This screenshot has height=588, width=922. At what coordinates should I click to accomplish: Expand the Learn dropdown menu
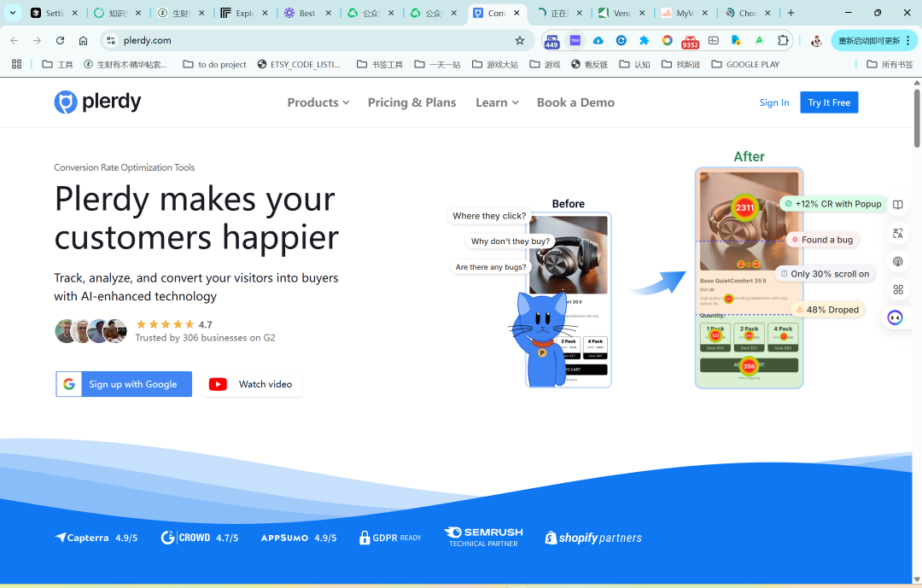497,102
